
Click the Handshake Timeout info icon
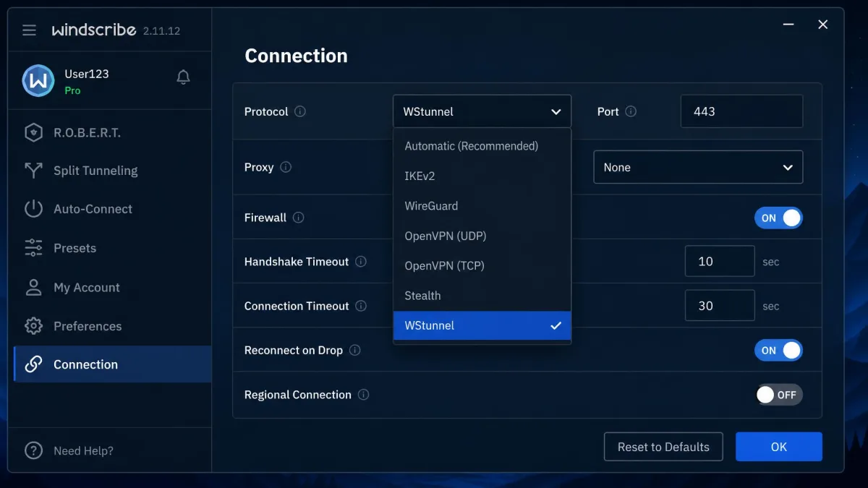coord(361,262)
